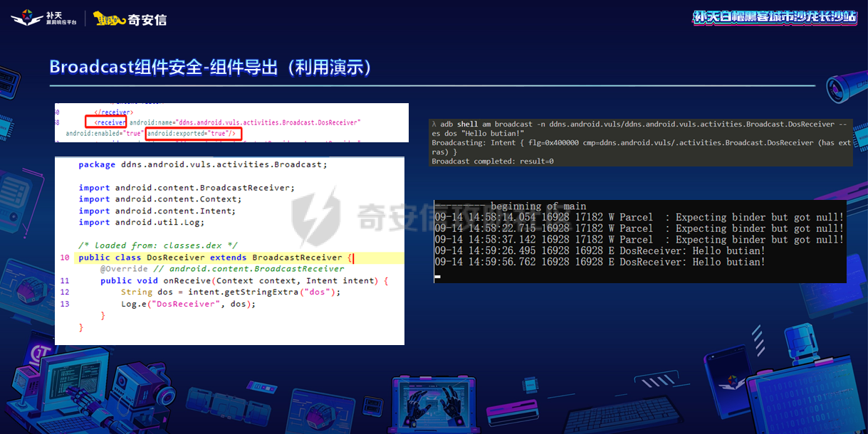Click the top-right 长沙站 salon banner
The width and height of the screenshot is (868, 434).
tap(775, 17)
